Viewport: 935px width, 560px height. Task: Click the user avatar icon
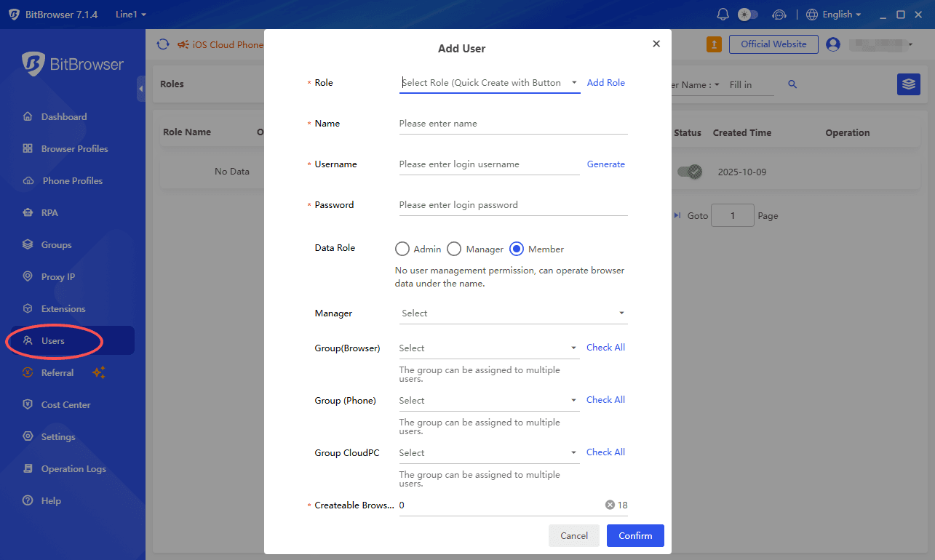pyautogui.click(x=833, y=44)
